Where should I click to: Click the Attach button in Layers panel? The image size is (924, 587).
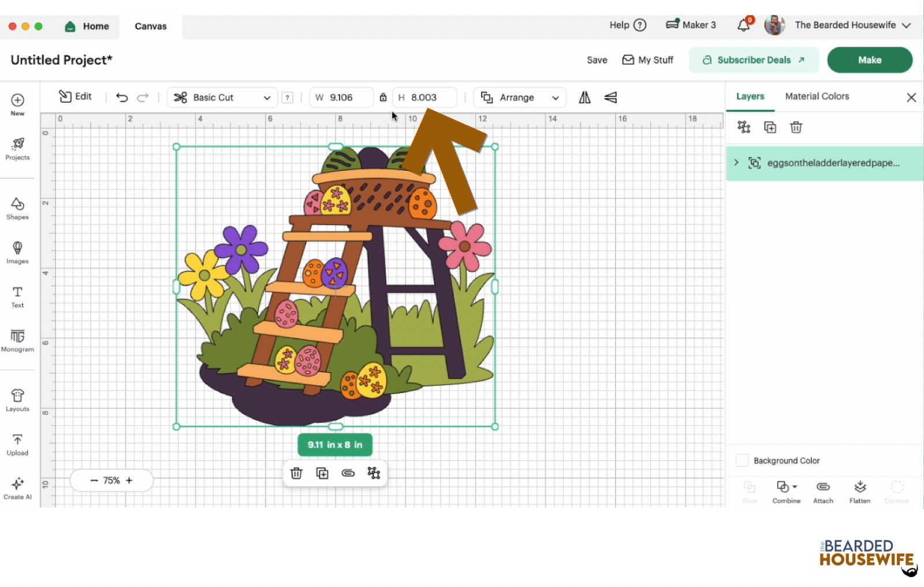click(823, 492)
